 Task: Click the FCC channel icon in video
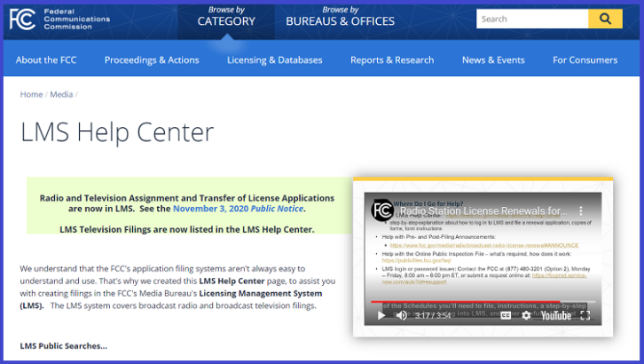click(x=382, y=210)
